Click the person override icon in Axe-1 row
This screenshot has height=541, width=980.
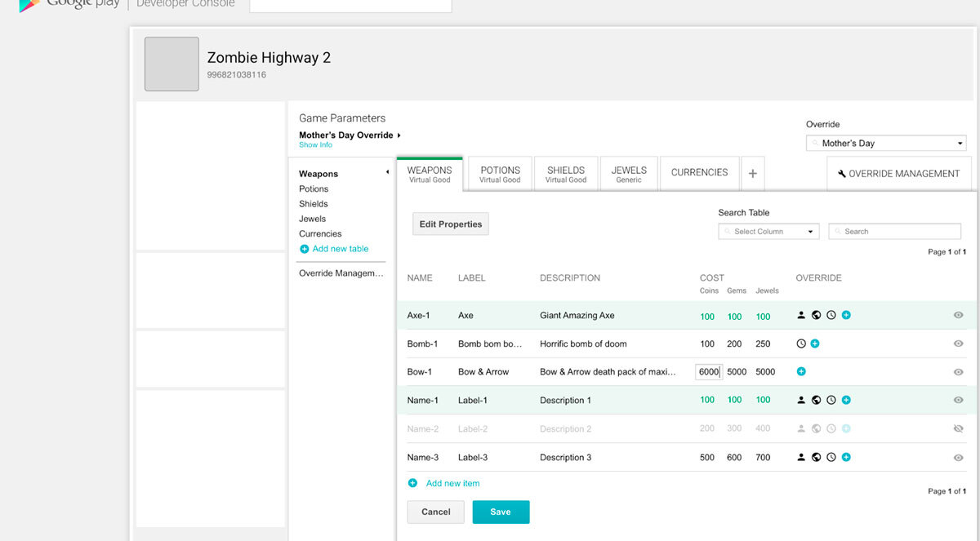coord(801,315)
